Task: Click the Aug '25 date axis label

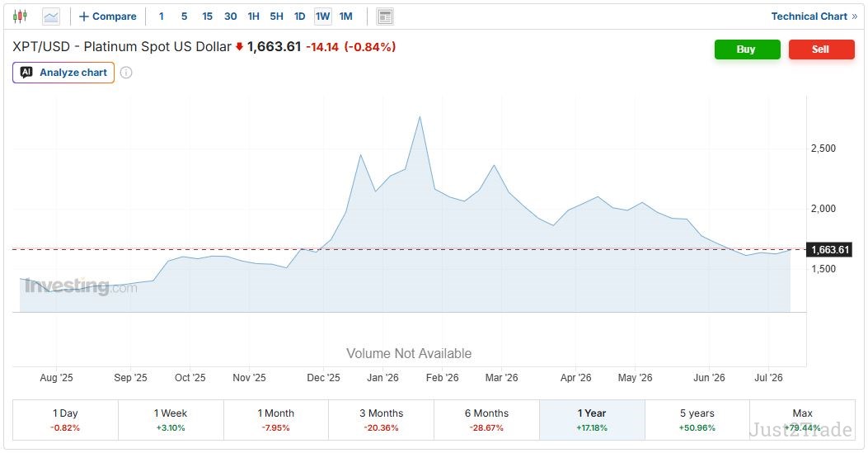Action: click(x=56, y=378)
